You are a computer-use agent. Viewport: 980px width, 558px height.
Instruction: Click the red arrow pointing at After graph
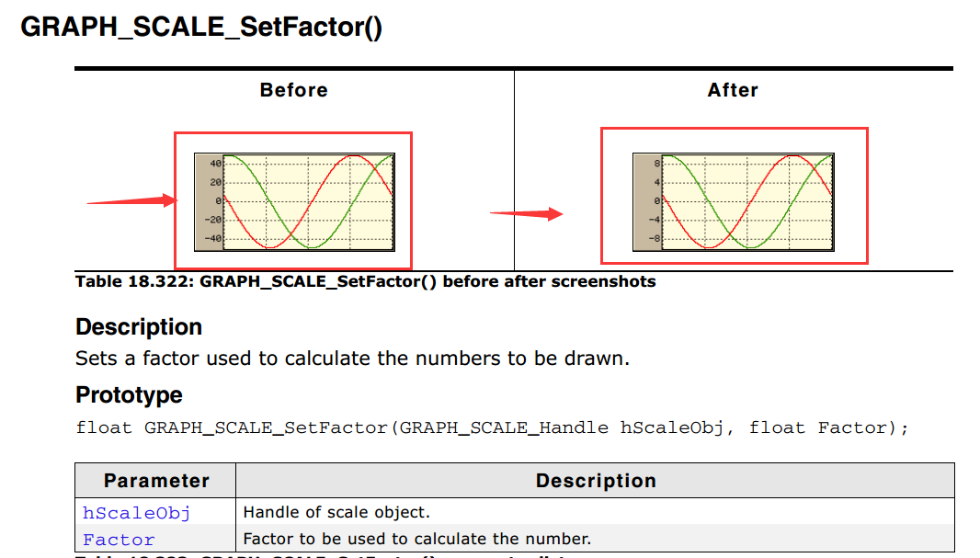click(x=526, y=213)
